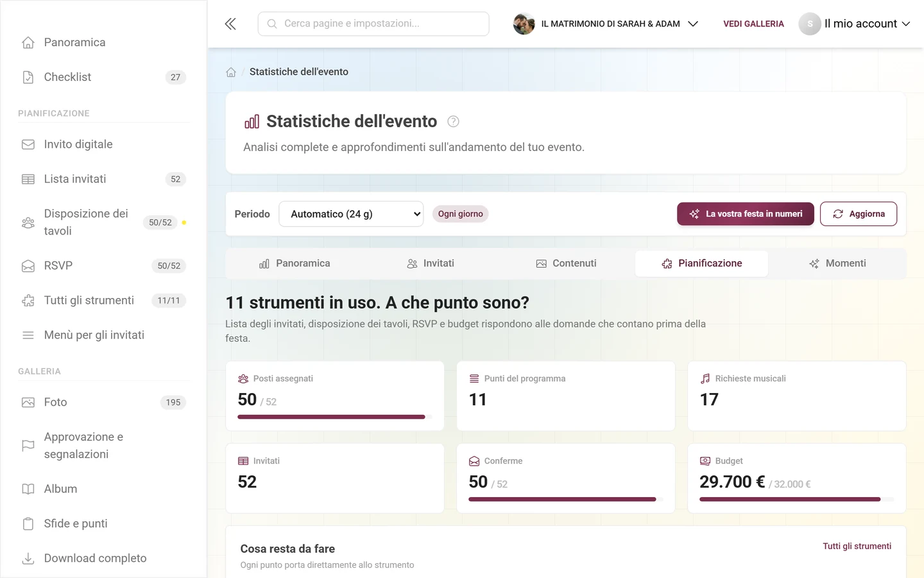Click the Panoramica house icon in sidebar

tap(28, 42)
